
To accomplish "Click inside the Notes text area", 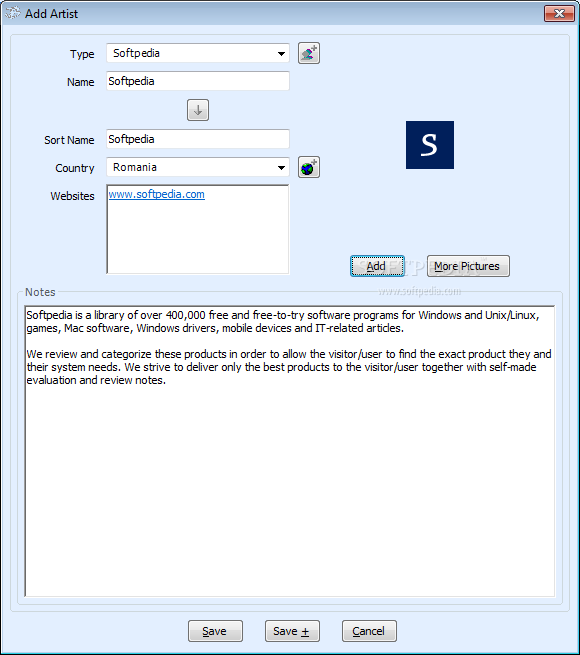I will click(x=290, y=451).
